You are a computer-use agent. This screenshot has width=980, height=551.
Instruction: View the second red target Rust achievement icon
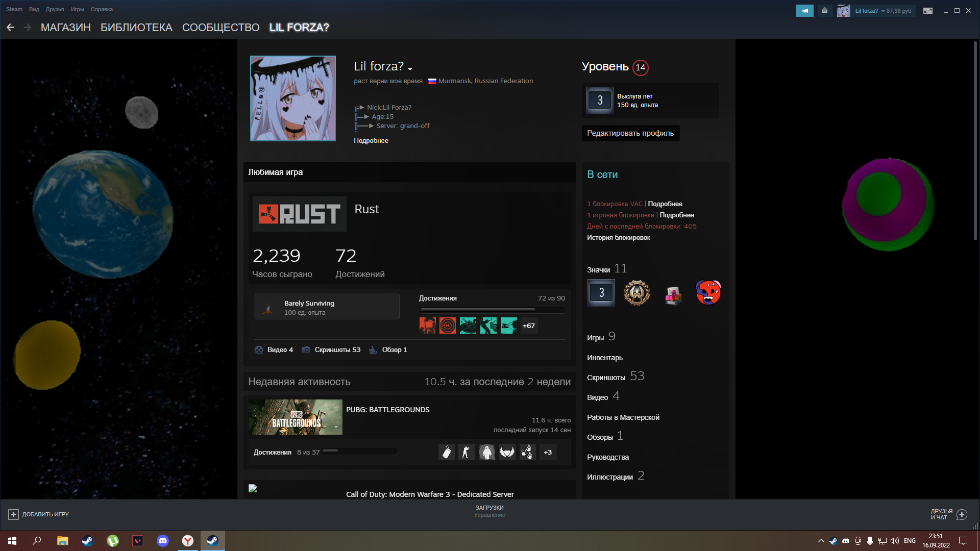point(448,325)
